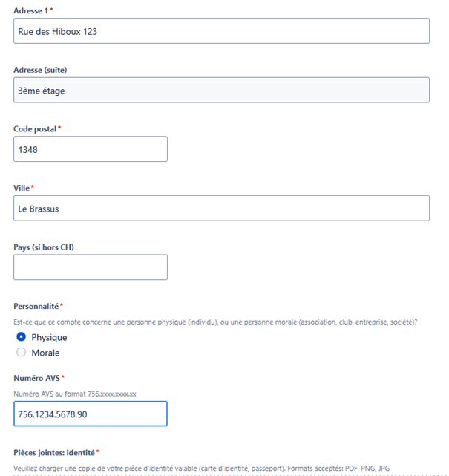The image size is (449, 476).
Task: Click the AVS format hint text
Action: tap(74, 394)
